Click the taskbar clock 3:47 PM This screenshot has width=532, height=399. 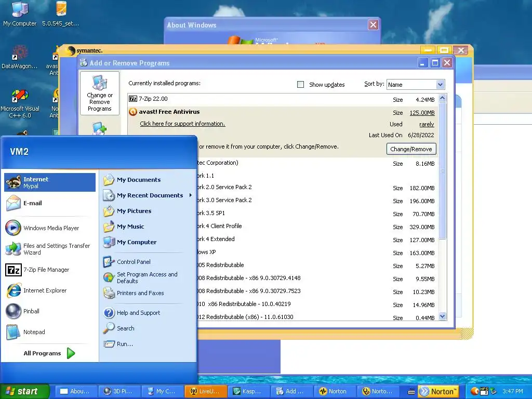(512, 391)
